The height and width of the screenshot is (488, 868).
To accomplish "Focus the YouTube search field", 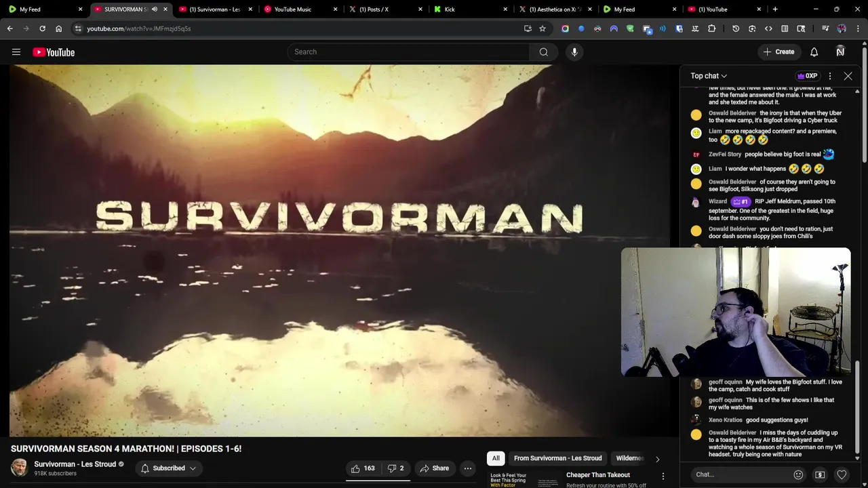I will pyautogui.click(x=408, y=52).
